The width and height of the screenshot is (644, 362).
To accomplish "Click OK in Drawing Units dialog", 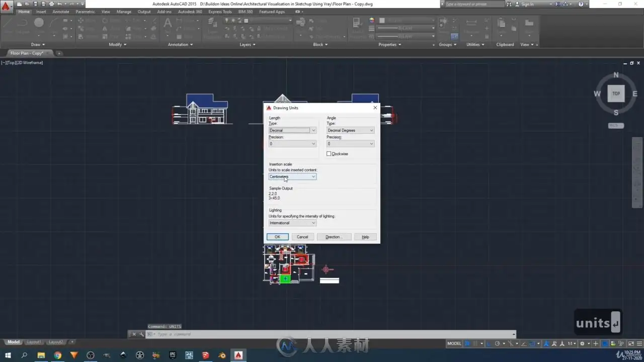I will (x=277, y=237).
